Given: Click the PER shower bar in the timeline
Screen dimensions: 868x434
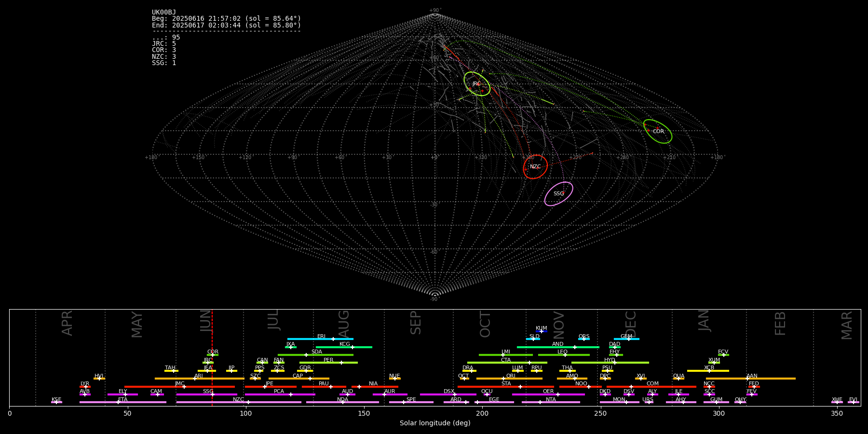Looking at the screenshot, I should (328, 363).
